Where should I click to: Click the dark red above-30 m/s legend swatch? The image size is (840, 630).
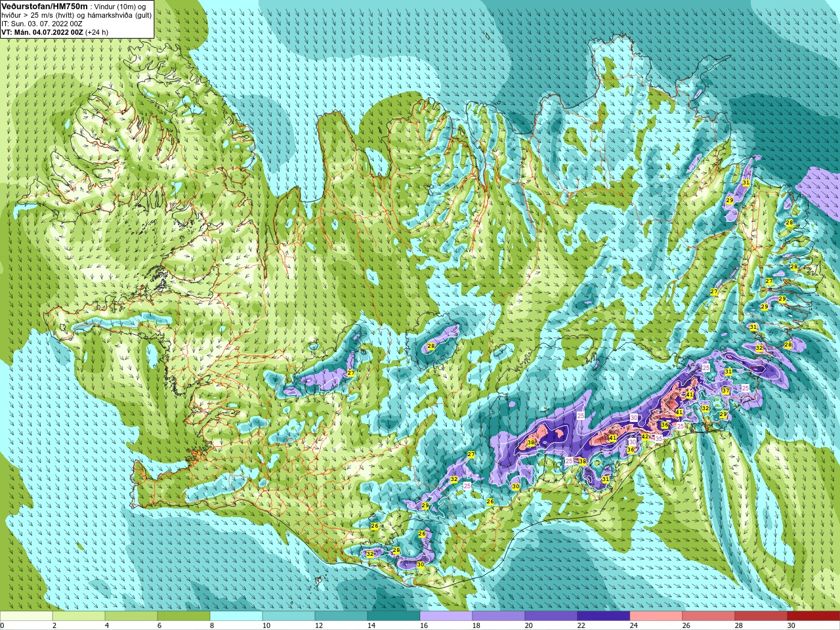(814, 616)
